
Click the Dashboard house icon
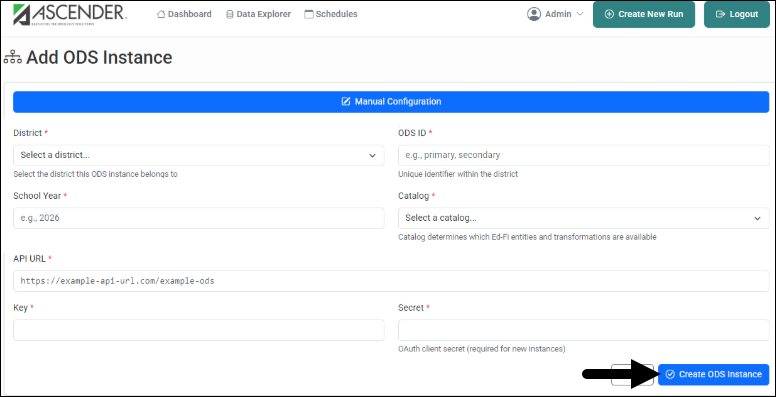(x=161, y=14)
